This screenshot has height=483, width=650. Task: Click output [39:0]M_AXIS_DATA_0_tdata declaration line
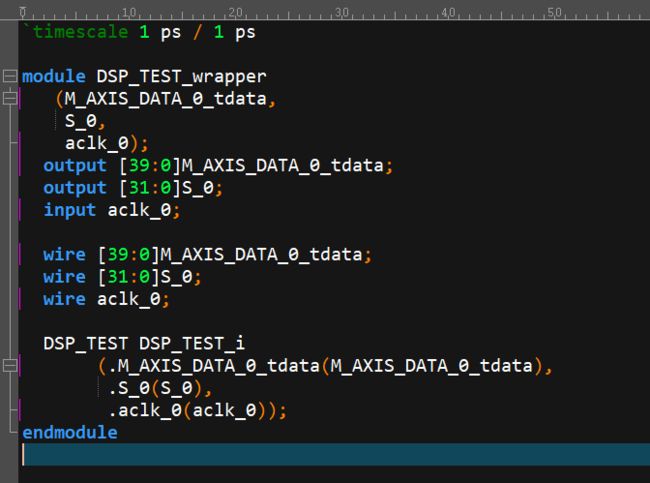point(218,165)
